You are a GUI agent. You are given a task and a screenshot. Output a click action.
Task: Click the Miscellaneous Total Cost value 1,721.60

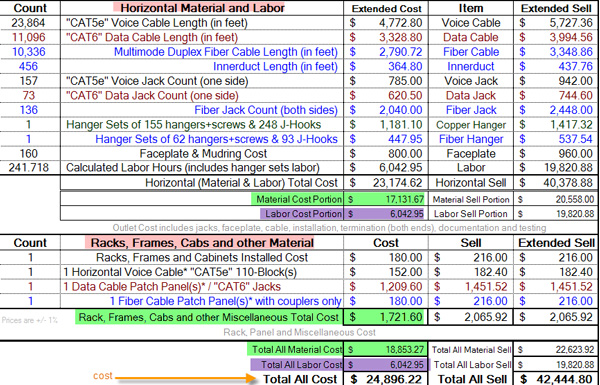click(x=386, y=317)
